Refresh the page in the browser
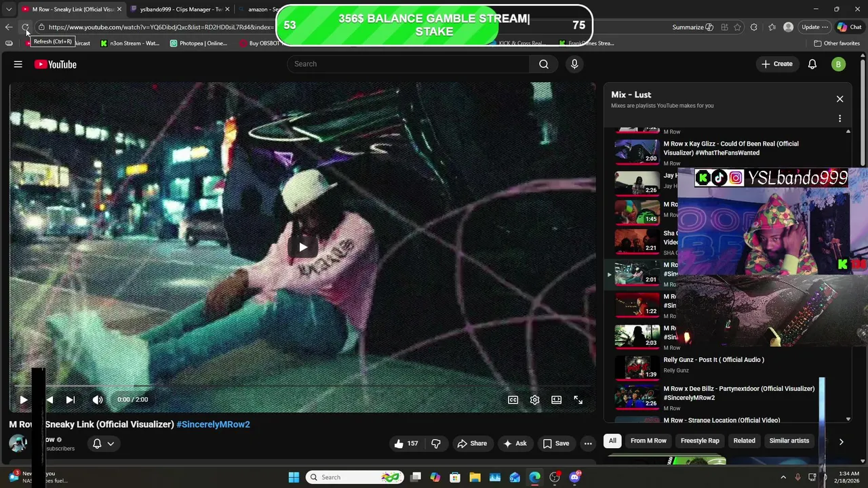The height and width of the screenshot is (488, 868). (x=25, y=27)
